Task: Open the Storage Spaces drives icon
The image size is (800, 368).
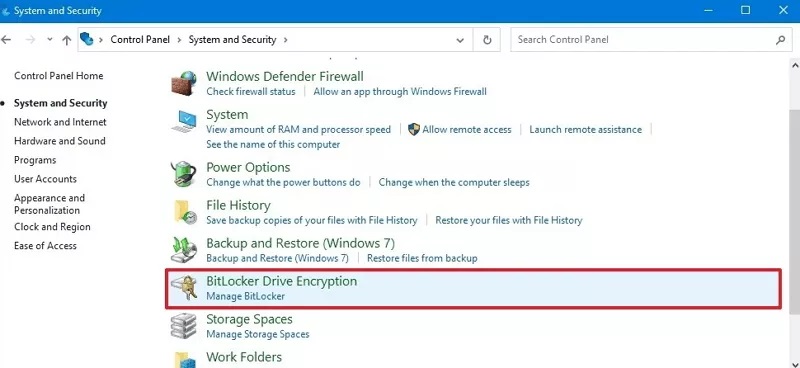Action: click(x=184, y=326)
